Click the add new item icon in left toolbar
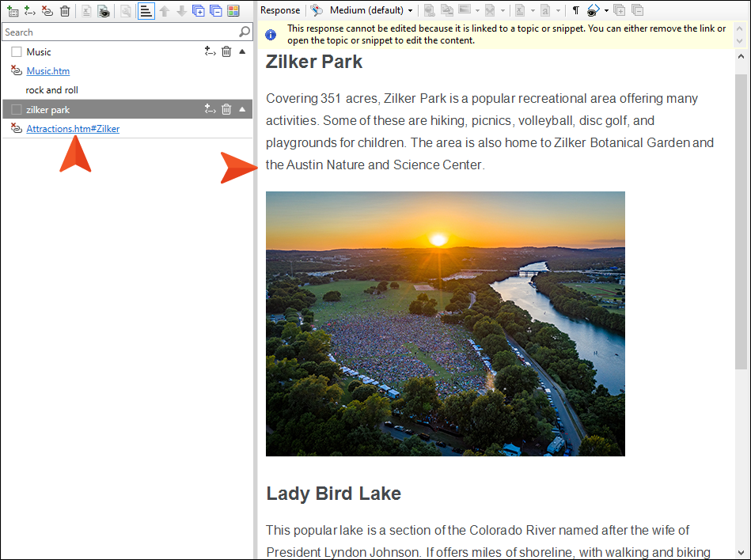Screen dimensions: 751x560 [x=13, y=10]
